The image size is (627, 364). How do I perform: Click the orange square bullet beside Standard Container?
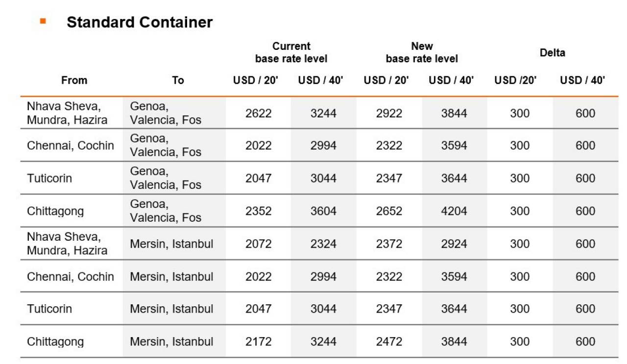click(43, 21)
